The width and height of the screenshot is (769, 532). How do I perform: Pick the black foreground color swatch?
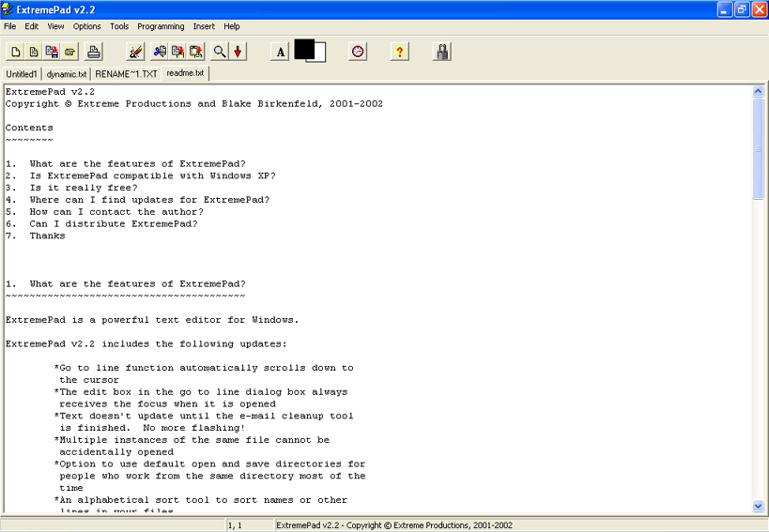pyautogui.click(x=302, y=49)
